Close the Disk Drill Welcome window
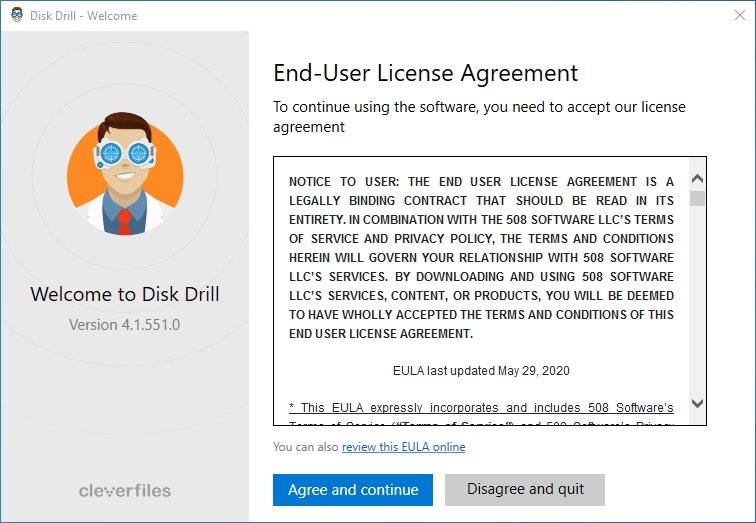The height and width of the screenshot is (523, 756). click(x=740, y=15)
